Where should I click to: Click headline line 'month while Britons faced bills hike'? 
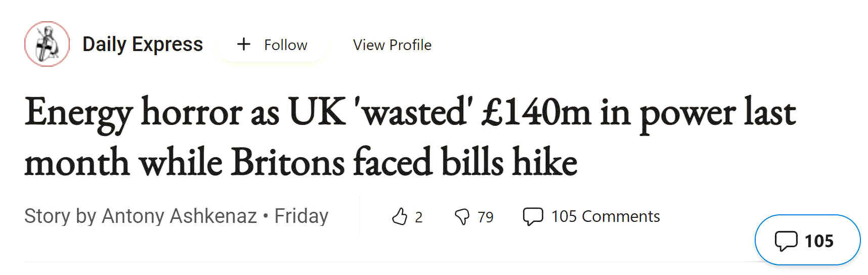click(x=301, y=162)
